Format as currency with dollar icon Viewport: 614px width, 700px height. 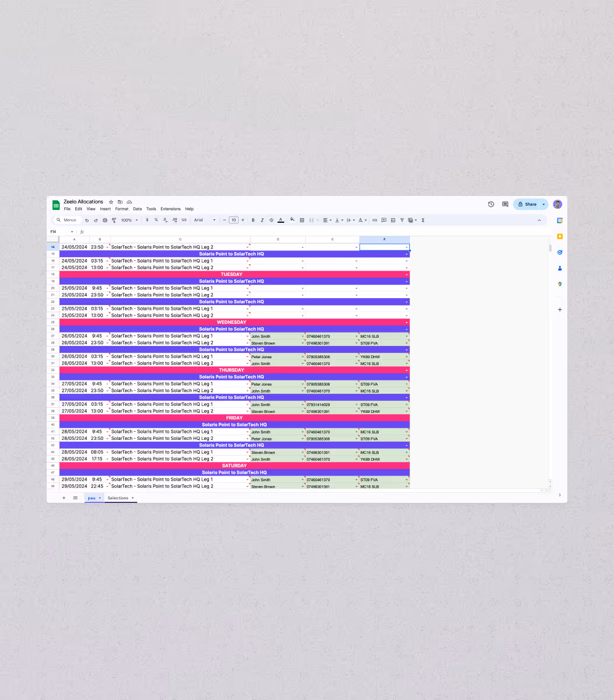(147, 220)
